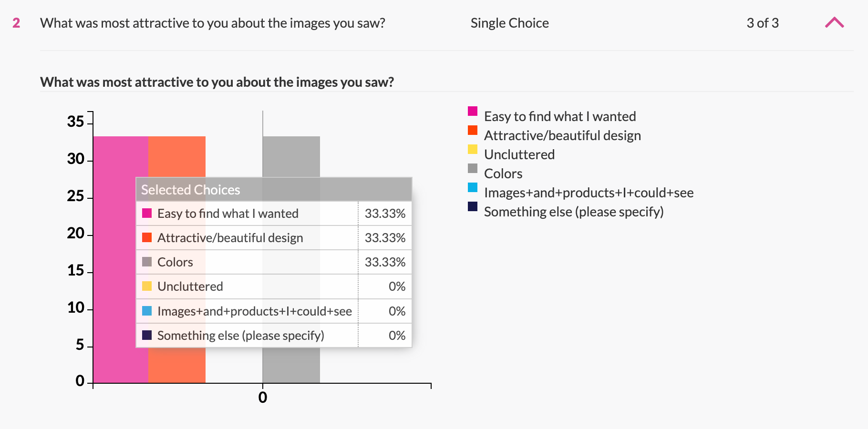Click the 'Uncluttered' row in the tooltip table
The height and width of the screenshot is (429, 868).
(274, 286)
